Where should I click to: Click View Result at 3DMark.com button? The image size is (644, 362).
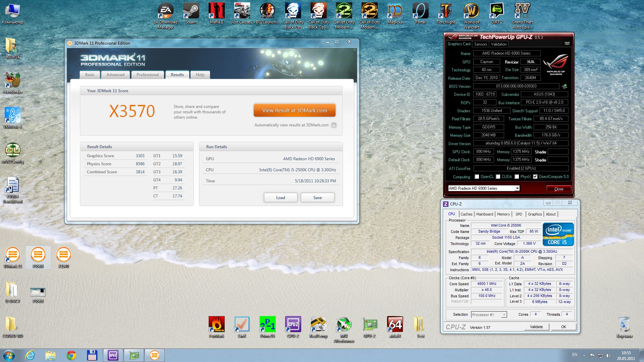point(294,110)
